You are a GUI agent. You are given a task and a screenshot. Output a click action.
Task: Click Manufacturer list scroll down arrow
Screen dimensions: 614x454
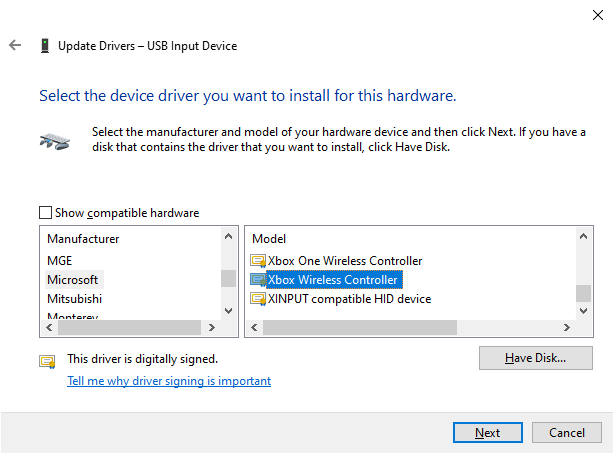pyautogui.click(x=229, y=311)
